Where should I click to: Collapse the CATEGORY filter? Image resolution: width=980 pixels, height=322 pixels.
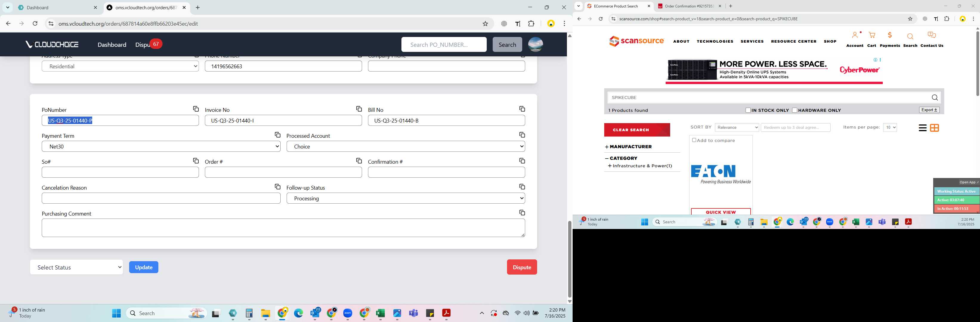tap(621, 158)
